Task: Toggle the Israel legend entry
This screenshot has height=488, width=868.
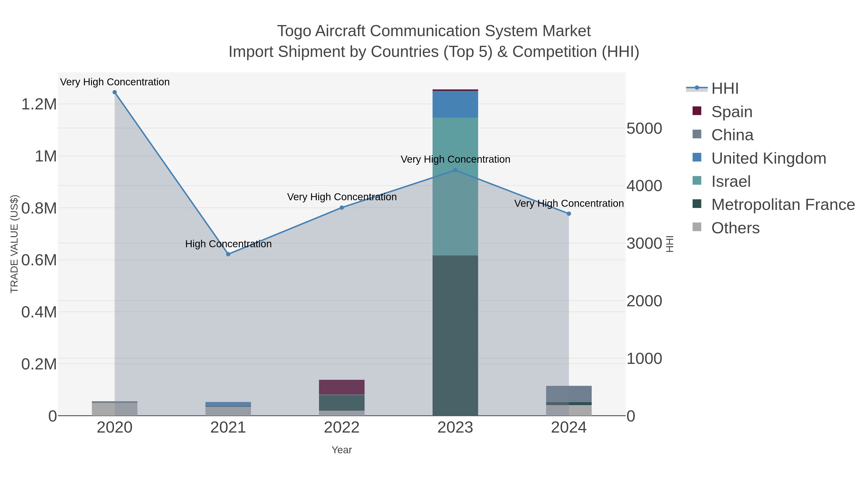Action: click(721, 181)
